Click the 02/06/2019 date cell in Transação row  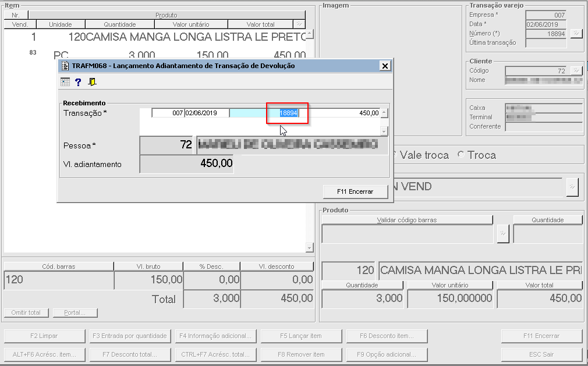point(207,113)
